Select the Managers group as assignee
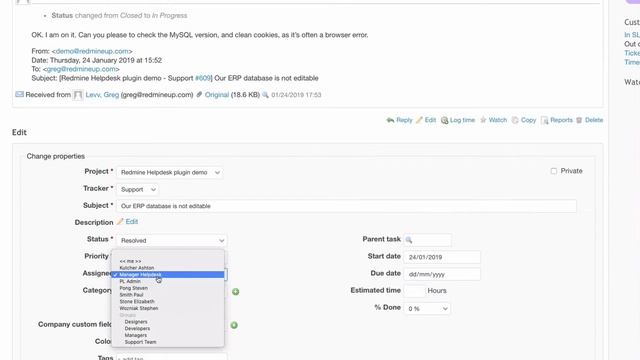 point(168,335)
